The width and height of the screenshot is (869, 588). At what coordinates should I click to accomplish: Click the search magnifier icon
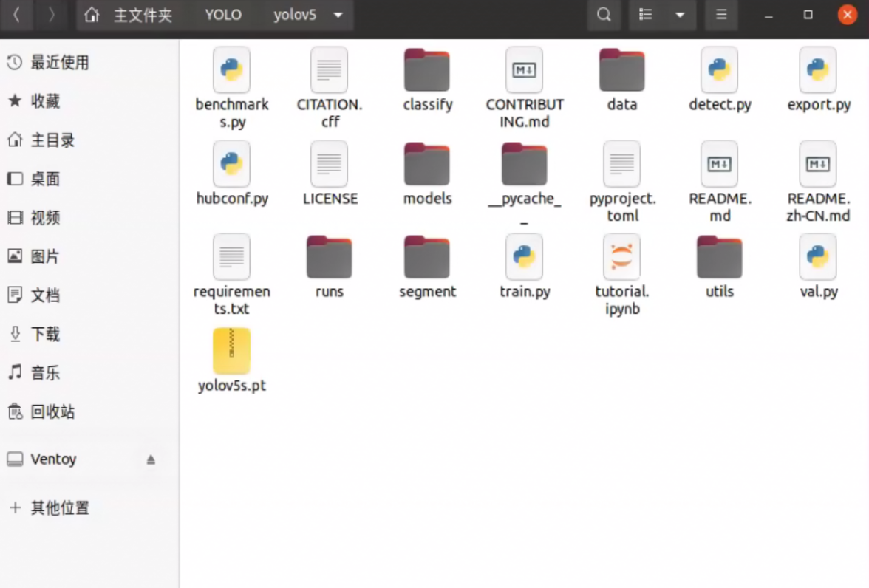604,15
